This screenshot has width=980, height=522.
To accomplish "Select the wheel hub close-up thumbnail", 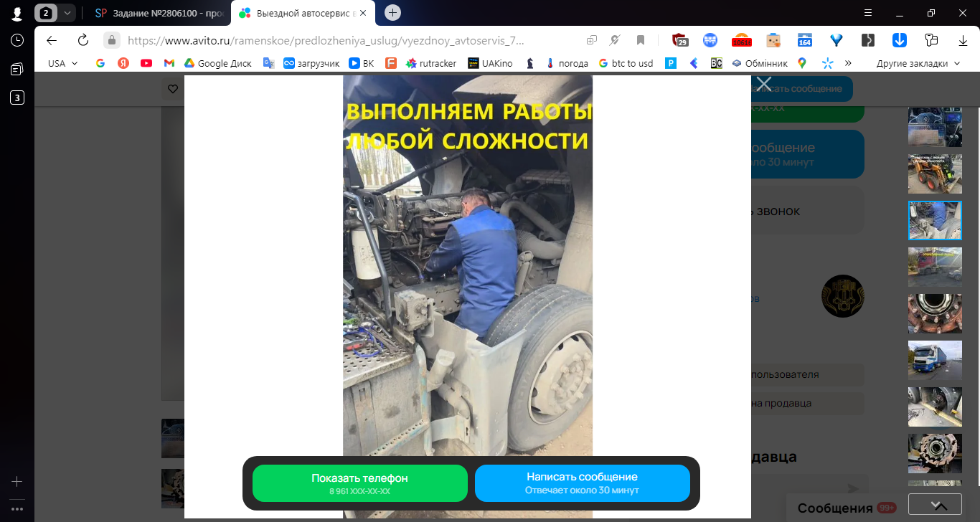I will click(x=935, y=313).
